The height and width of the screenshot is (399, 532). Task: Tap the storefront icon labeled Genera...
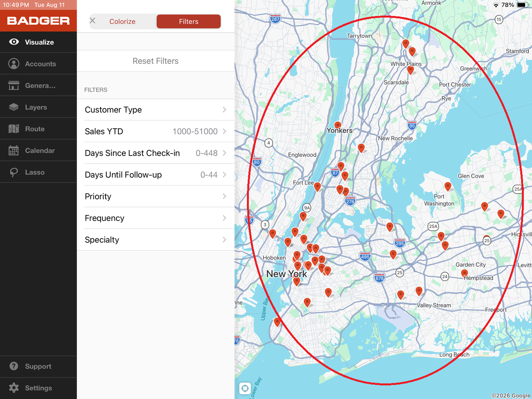[14, 85]
